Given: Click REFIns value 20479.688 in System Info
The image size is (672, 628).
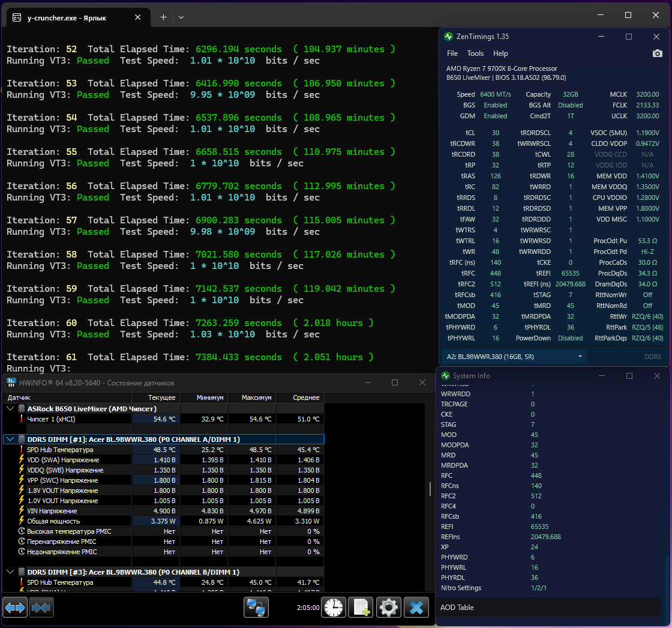Looking at the screenshot, I should pyautogui.click(x=545, y=537).
